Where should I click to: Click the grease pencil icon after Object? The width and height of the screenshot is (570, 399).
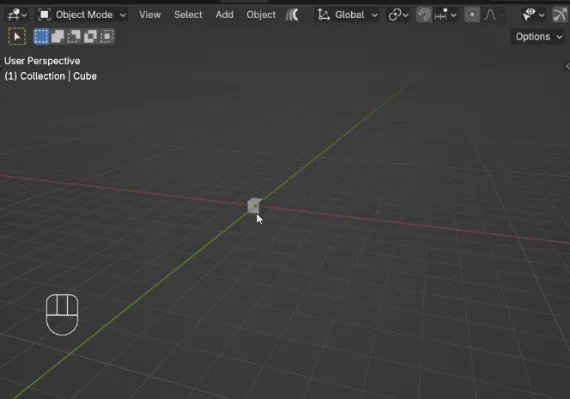[292, 15]
